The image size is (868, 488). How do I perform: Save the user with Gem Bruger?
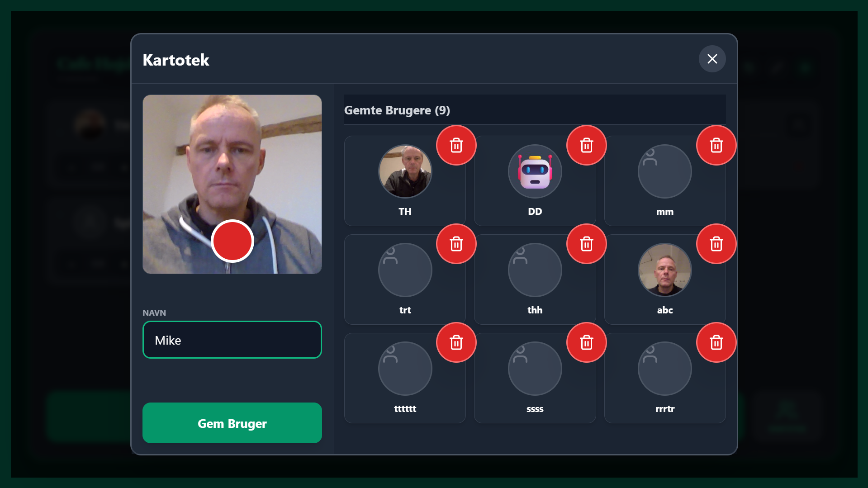tap(232, 423)
